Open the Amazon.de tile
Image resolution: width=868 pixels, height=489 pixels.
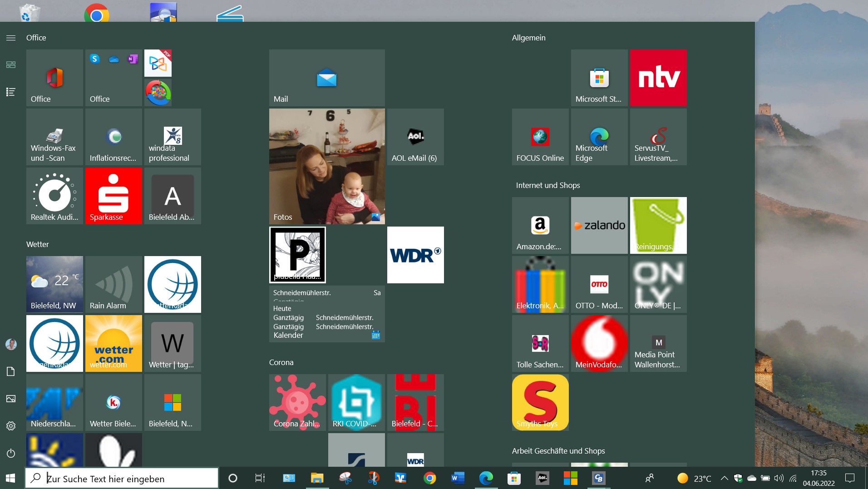(540, 225)
